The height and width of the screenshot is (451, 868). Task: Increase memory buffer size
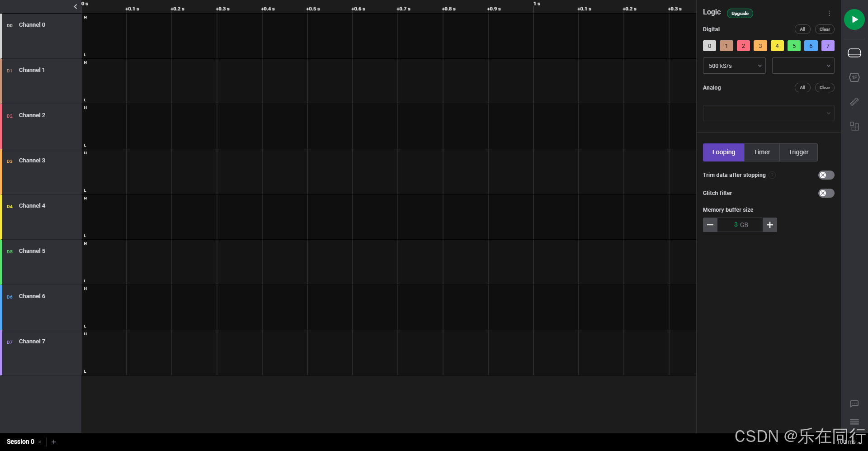770,225
